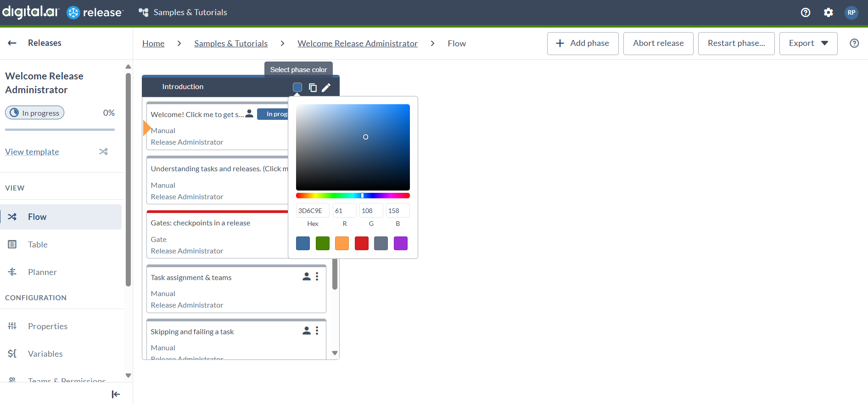Click the Add phase button

(582, 43)
